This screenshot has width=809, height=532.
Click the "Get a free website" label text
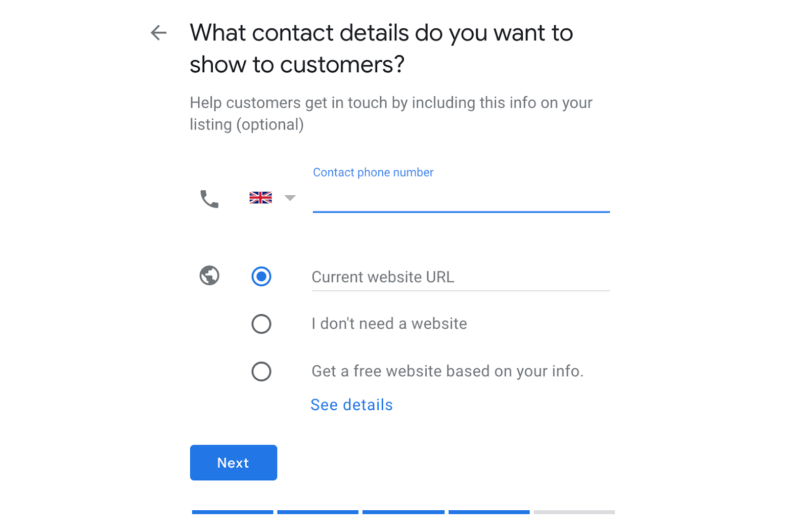click(x=447, y=371)
